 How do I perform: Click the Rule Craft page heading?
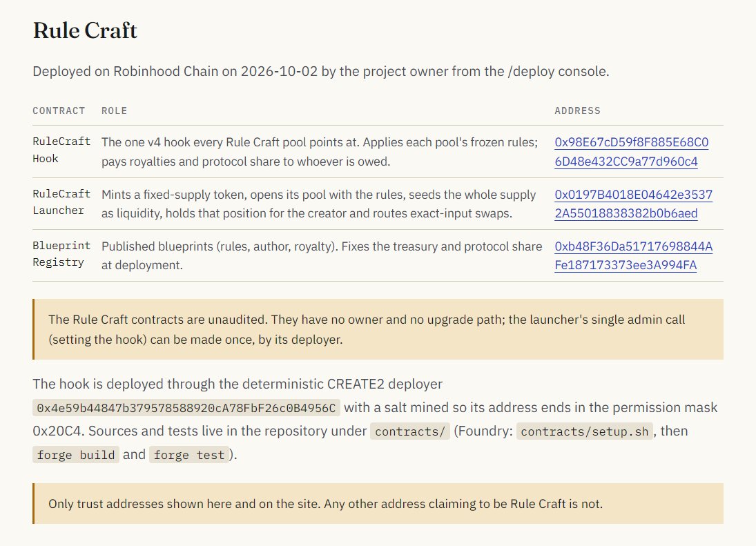85,30
